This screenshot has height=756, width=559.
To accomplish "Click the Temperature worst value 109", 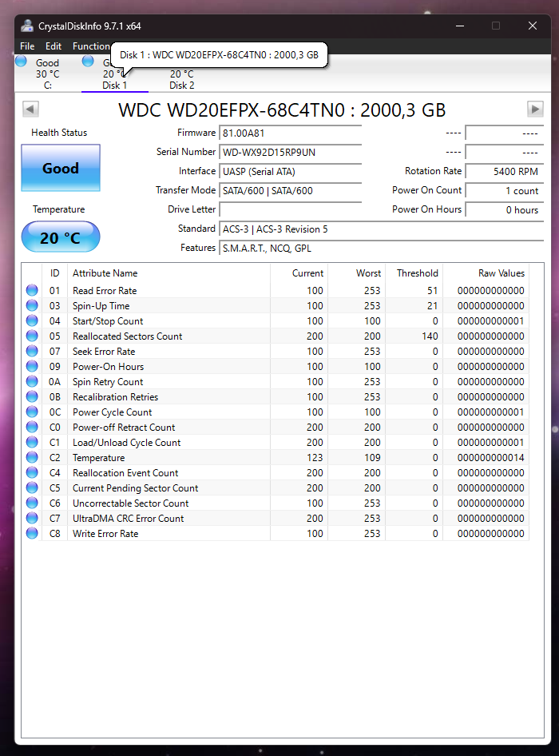I will click(x=372, y=458).
